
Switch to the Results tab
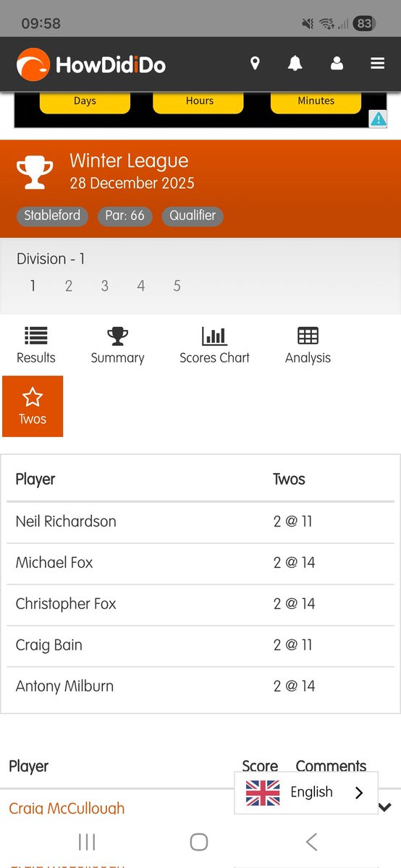36,345
